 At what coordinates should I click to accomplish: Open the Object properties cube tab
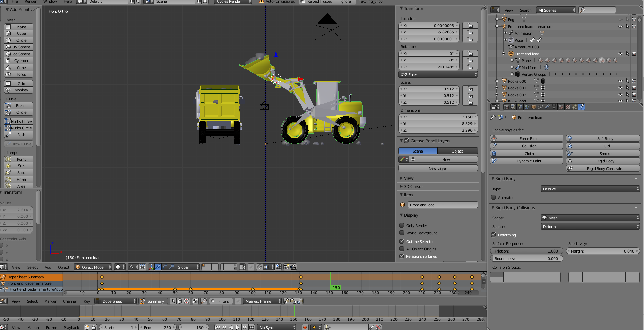[534, 107]
